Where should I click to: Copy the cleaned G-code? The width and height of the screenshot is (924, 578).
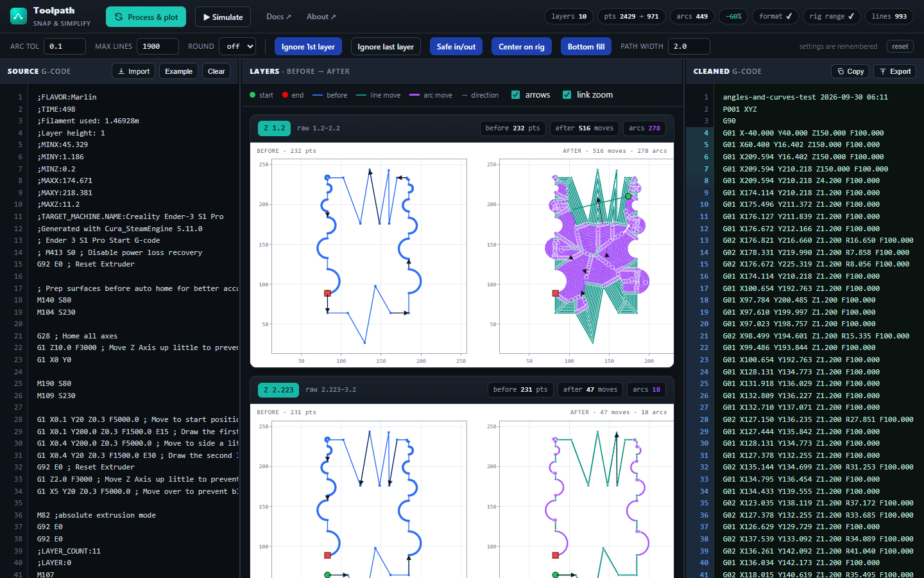click(x=850, y=71)
